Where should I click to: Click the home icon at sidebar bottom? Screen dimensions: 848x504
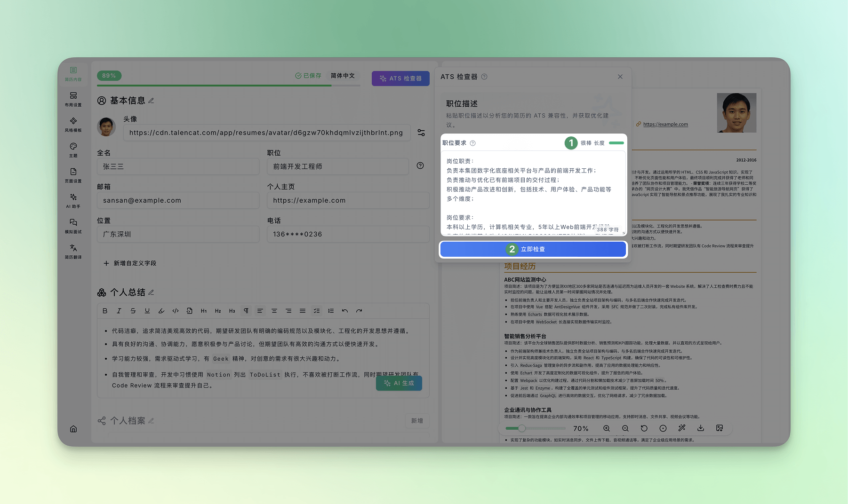(73, 429)
